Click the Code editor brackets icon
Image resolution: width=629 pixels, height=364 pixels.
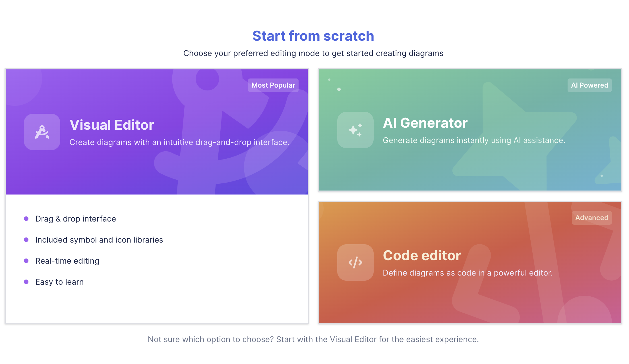pos(355,262)
